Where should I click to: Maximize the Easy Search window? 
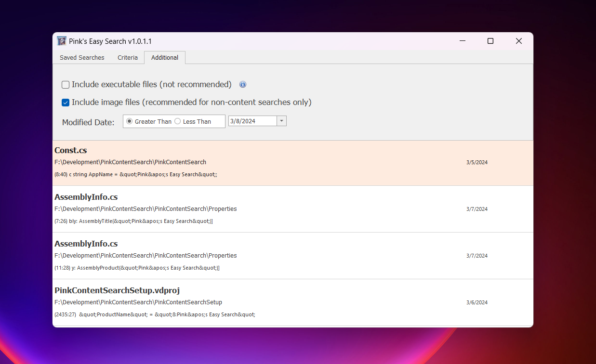tap(490, 41)
